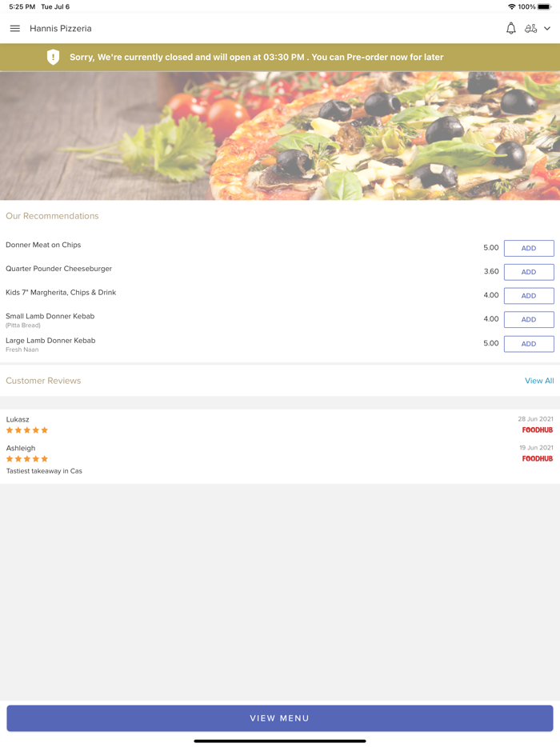Expand the dropdown chevron in the top-right header
Screen dimensions: 560x747
click(547, 28)
